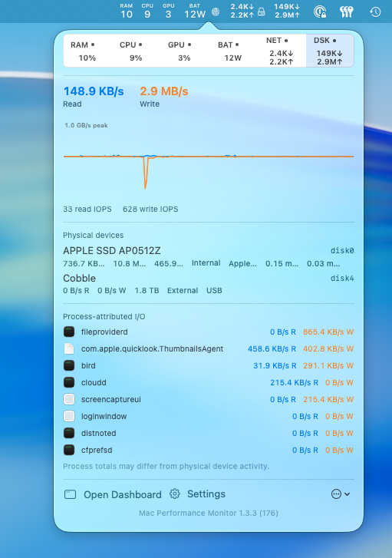
Task: Click the screencaptureui process icon
Action: click(69, 399)
